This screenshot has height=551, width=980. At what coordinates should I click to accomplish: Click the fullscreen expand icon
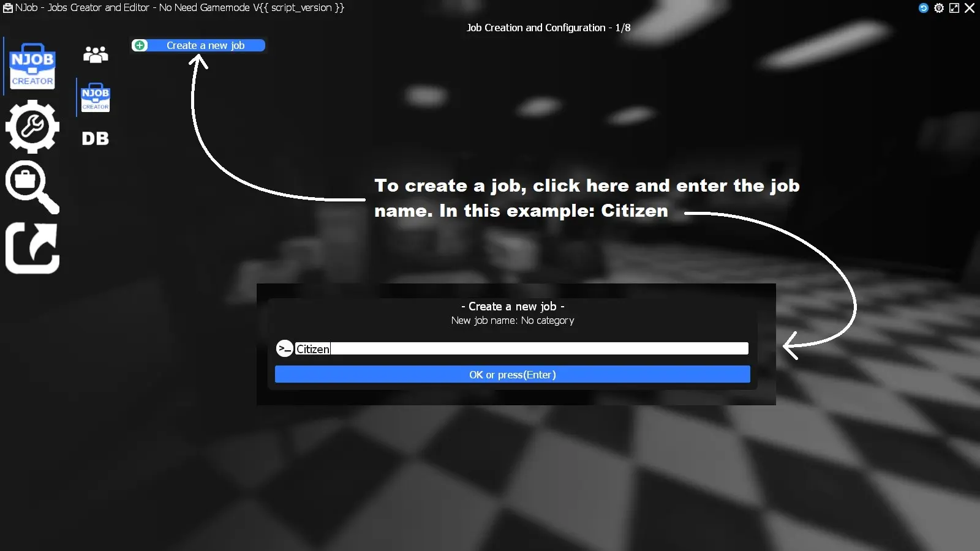coord(954,8)
